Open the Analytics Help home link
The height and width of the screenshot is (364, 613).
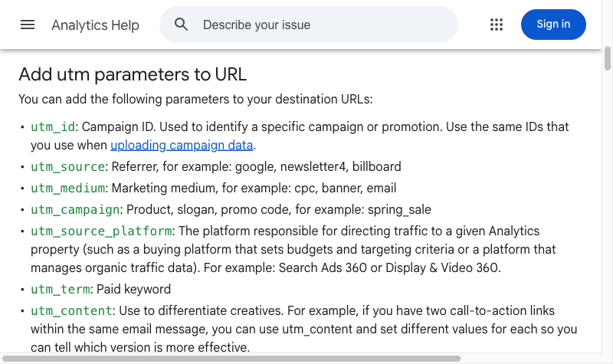point(95,25)
